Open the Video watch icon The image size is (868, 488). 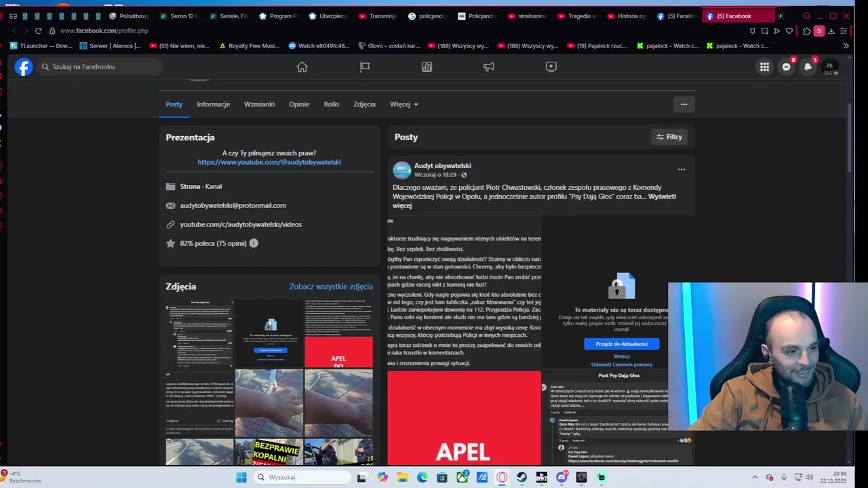tap(551, 66)
